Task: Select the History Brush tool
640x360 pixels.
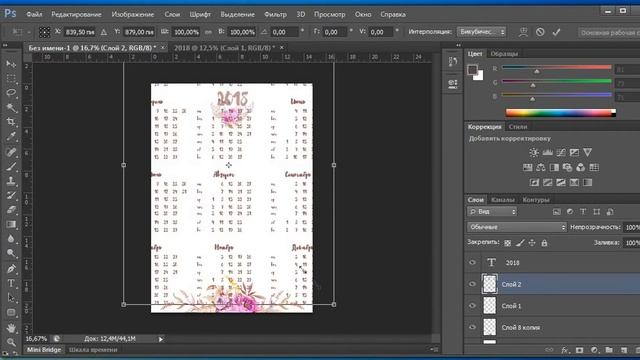Action: [x=11, y=195]
